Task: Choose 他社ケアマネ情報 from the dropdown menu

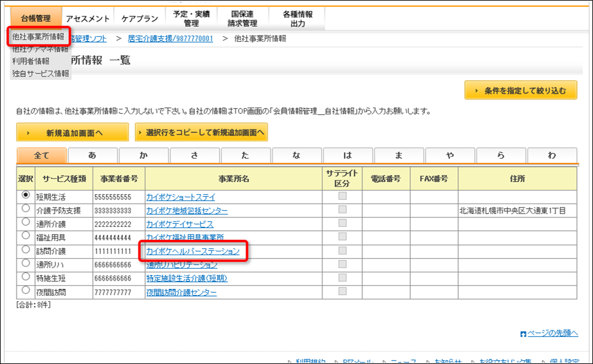Action: click(41, 49)
